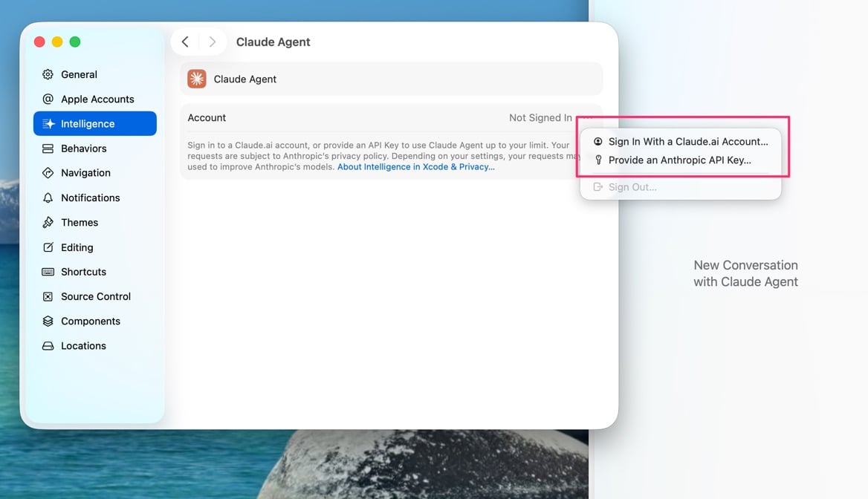868x499 pixels.
Task: Open Locations settings pane
Action: click(x=94, y=346)
